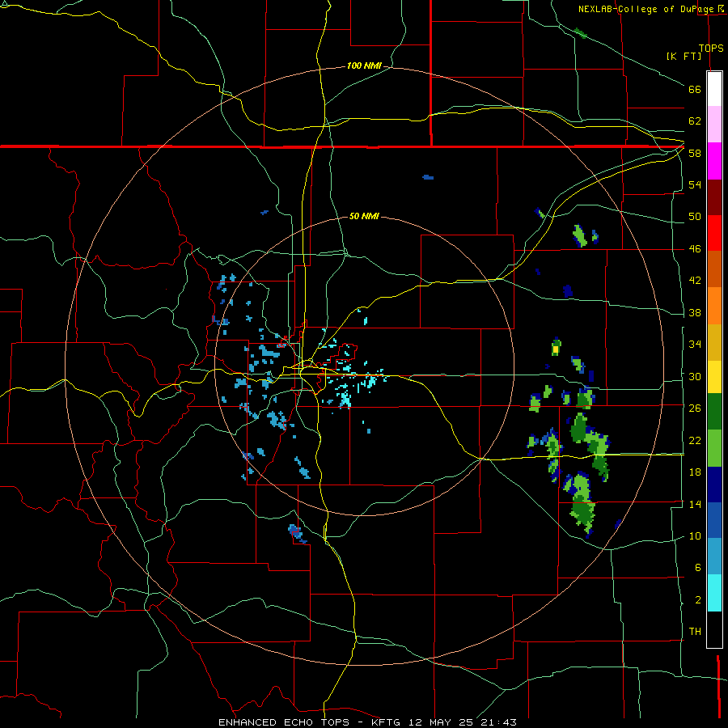728x728 pixels.
Task: Click the '2' legend value
Action: pyautogui.click(x=697, y=600)
